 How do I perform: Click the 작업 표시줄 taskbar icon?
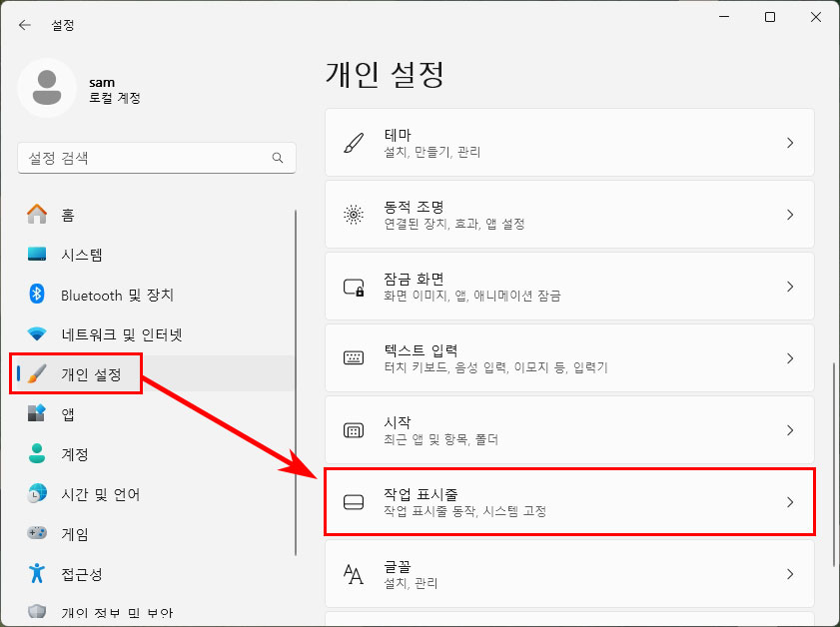353,502
